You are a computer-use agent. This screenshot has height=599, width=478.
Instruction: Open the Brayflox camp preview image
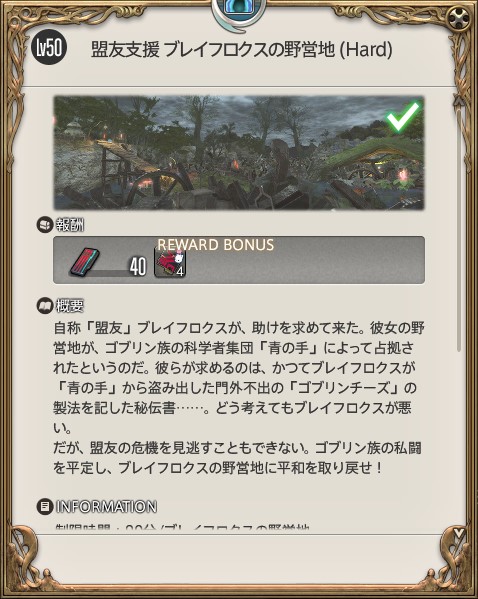239,153
